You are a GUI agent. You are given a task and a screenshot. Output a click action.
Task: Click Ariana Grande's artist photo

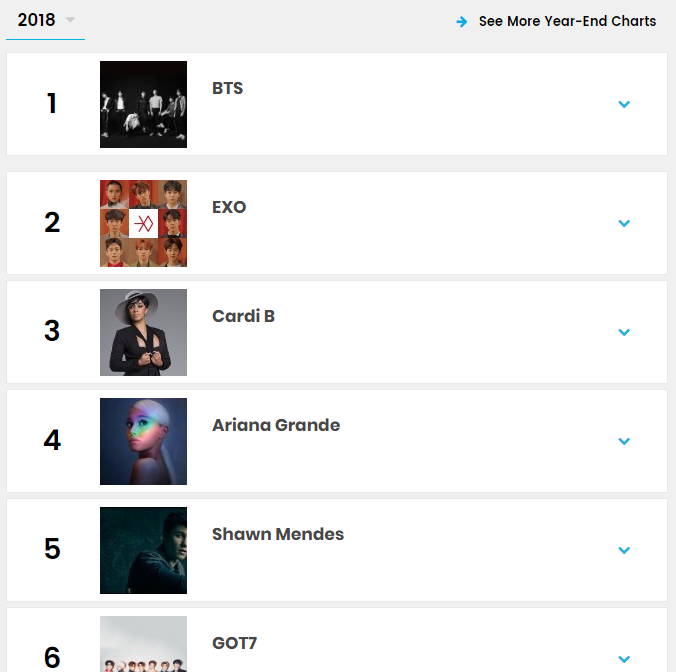[143, 441]
